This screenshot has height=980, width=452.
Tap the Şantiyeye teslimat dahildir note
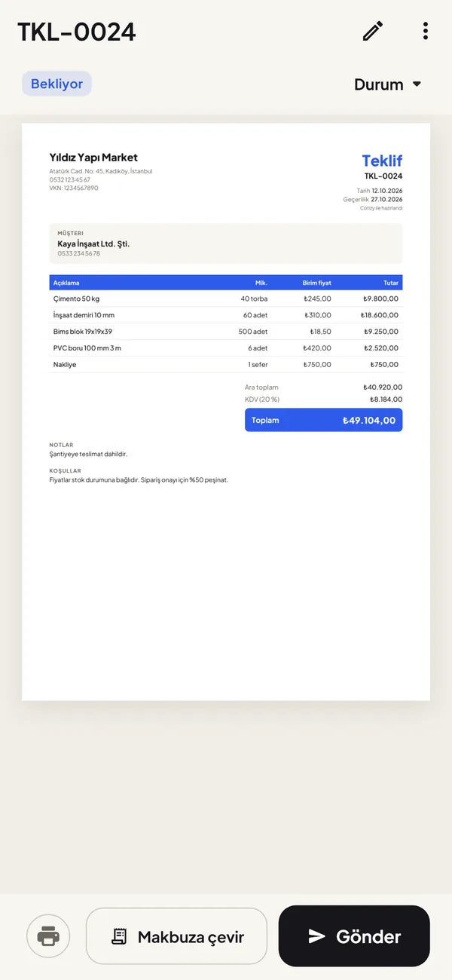click(x=88, y=455)
